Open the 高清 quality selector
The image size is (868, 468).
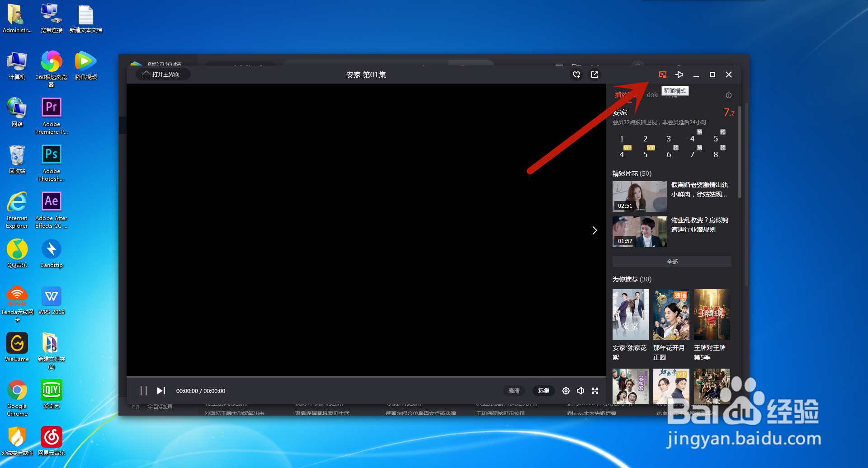point(514,391)
